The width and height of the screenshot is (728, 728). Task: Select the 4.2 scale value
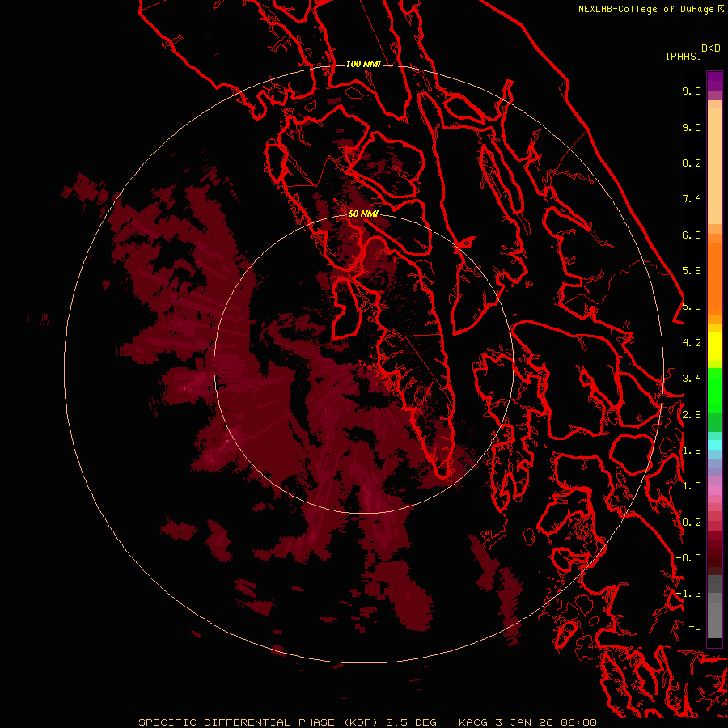692,343
